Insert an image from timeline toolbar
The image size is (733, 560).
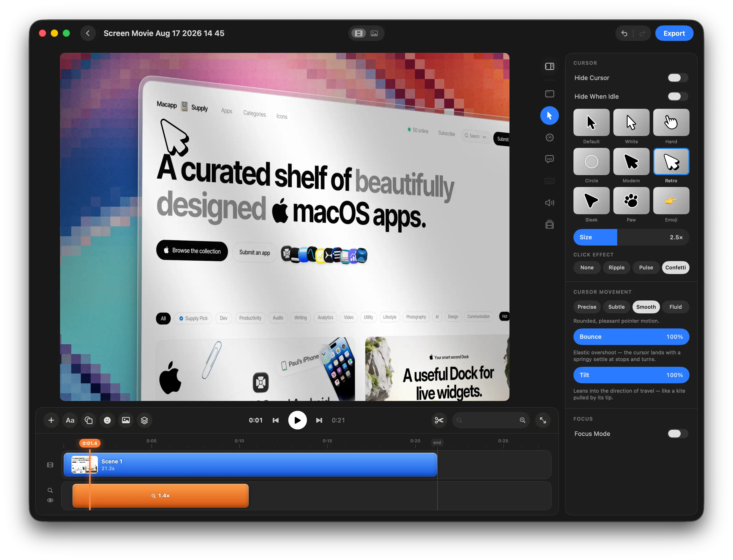click(x=126, y=420)
